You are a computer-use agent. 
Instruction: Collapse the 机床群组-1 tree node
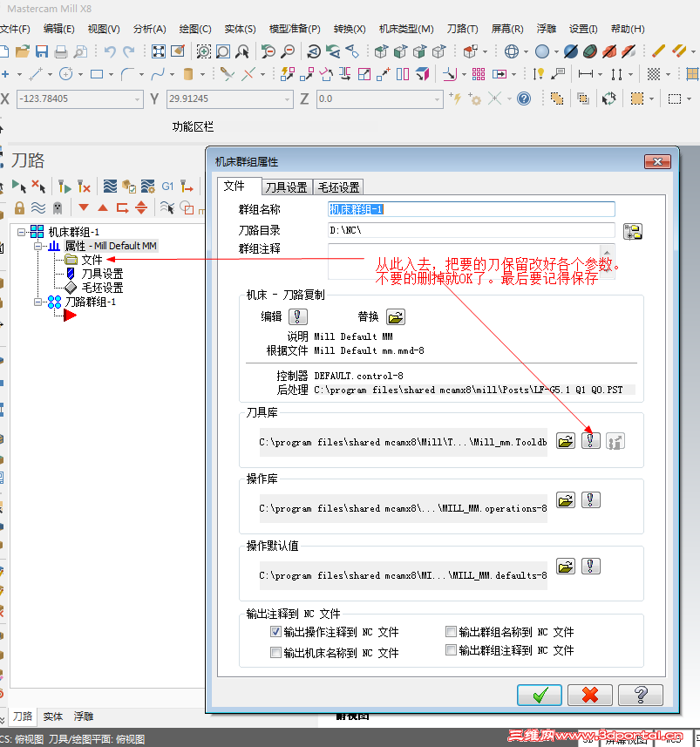(22, 232)
